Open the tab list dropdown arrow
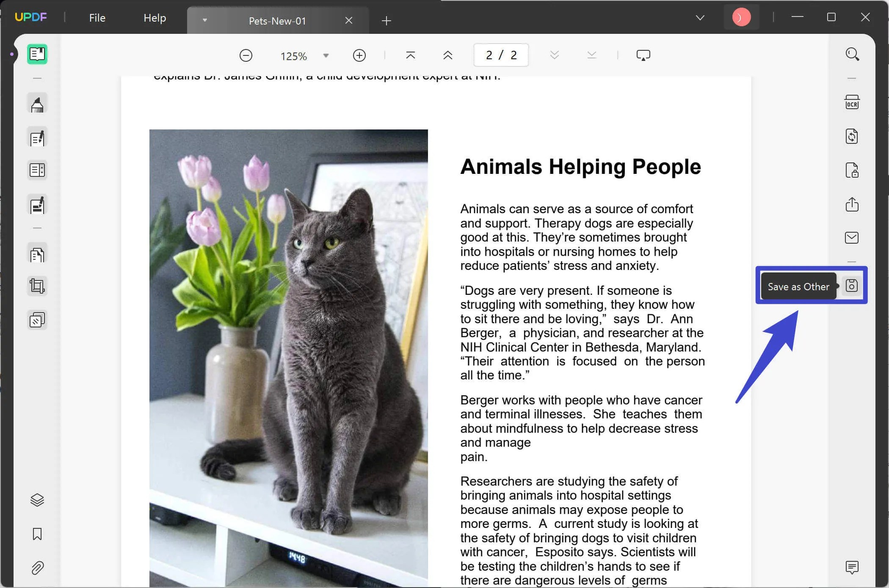The height and width of the screenshot is (588, 889). (x=205, y=20)
